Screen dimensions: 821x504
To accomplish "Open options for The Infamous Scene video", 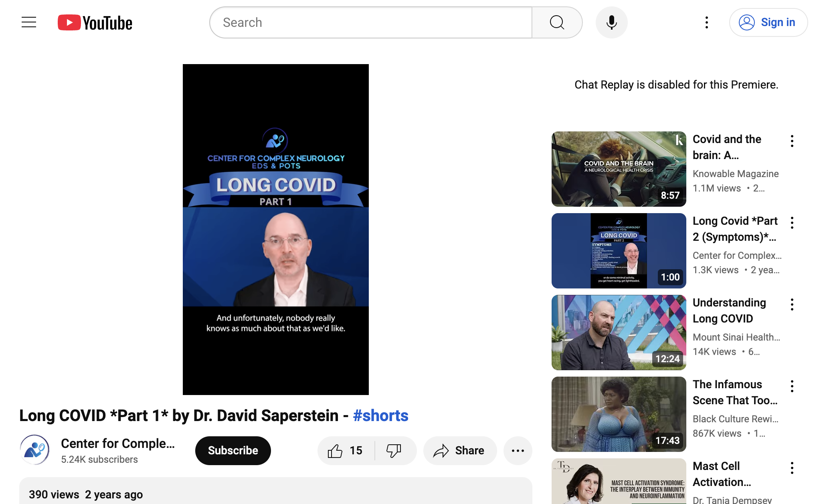I will pyautogui.click(x=792, y=386).
